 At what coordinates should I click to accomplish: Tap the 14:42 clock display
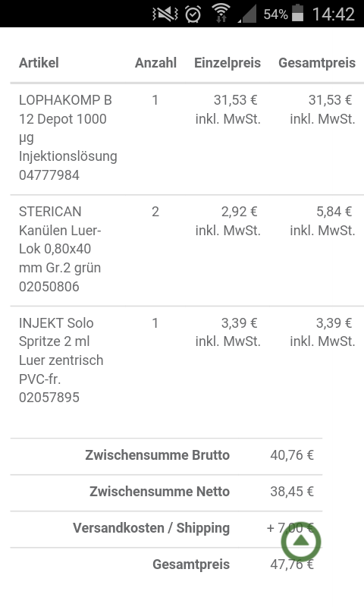point(333,14)
